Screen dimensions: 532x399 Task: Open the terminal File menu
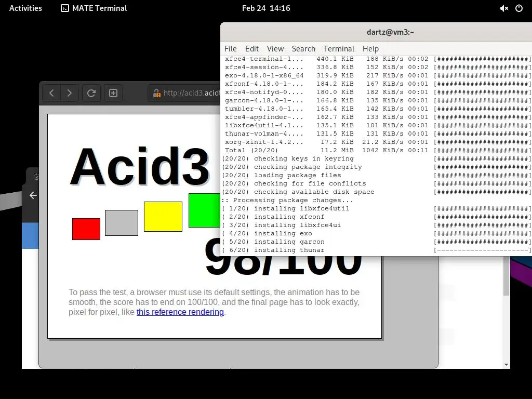[x=230, y=49]
